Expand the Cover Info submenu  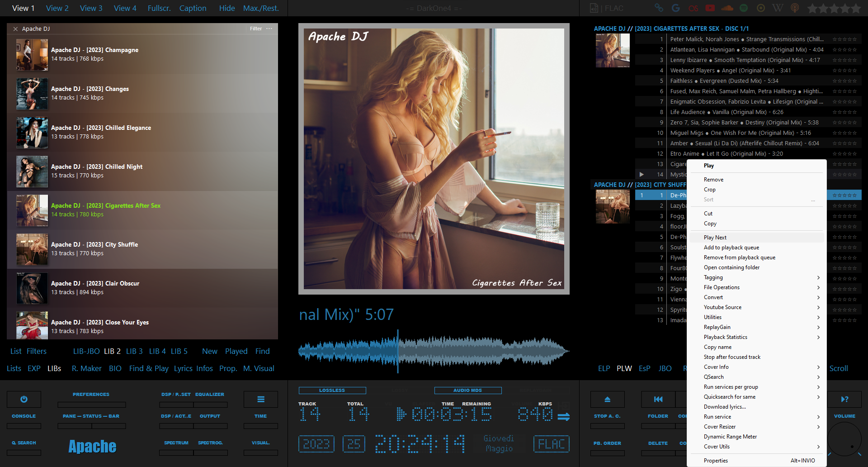(756, 367)
